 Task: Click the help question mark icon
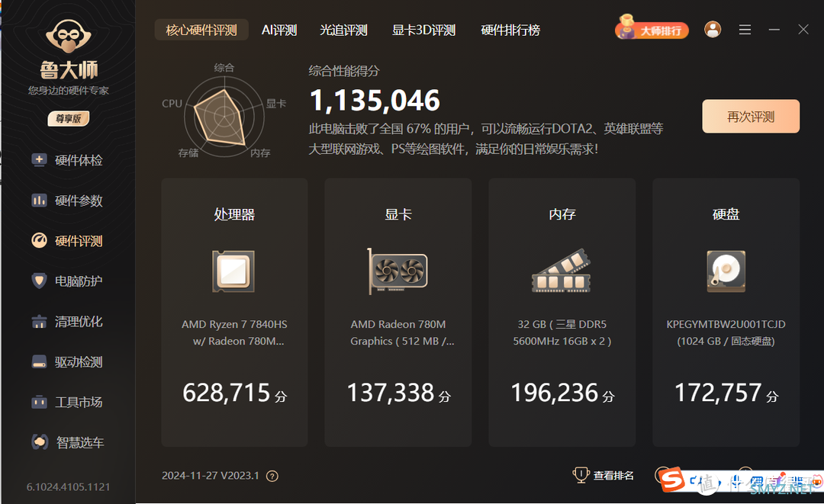(x=272, y=477)
